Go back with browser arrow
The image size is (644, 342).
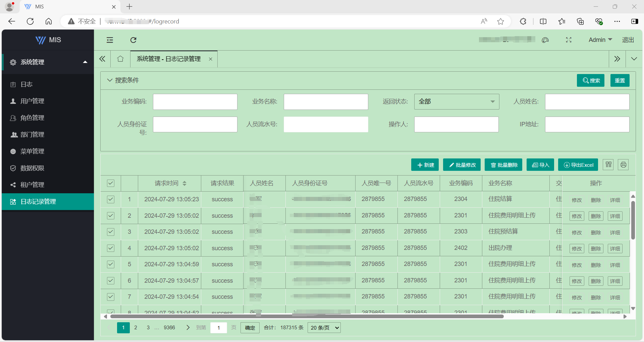coord(12,21)
